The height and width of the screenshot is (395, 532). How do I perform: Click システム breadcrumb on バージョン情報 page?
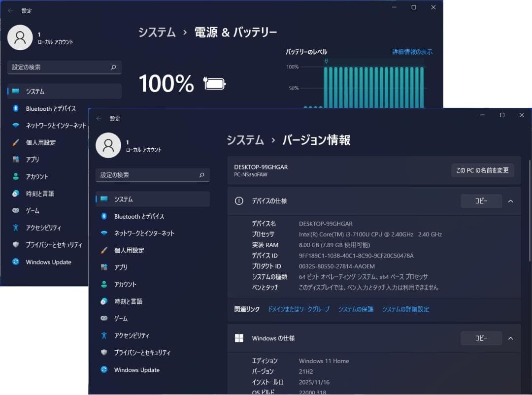pos(245,140)
